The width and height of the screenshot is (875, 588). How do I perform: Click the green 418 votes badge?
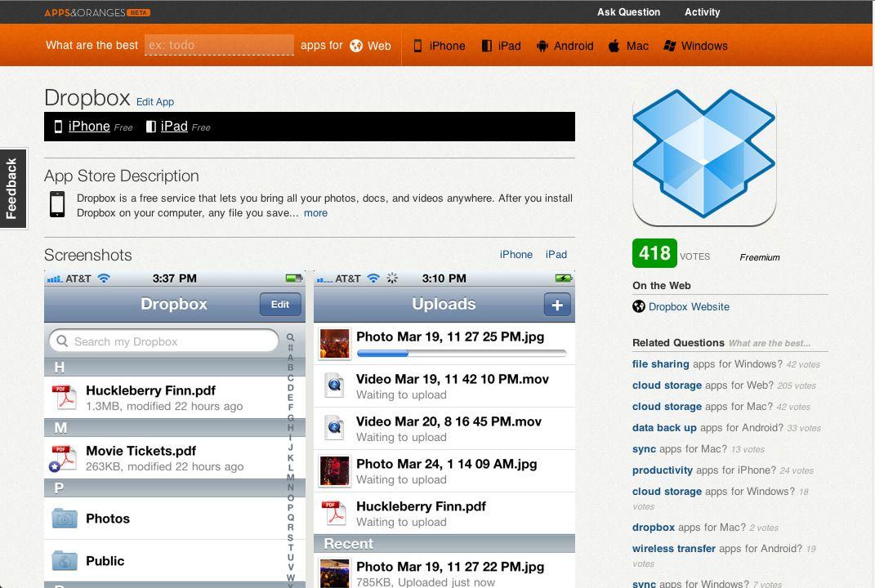[654, 253]
